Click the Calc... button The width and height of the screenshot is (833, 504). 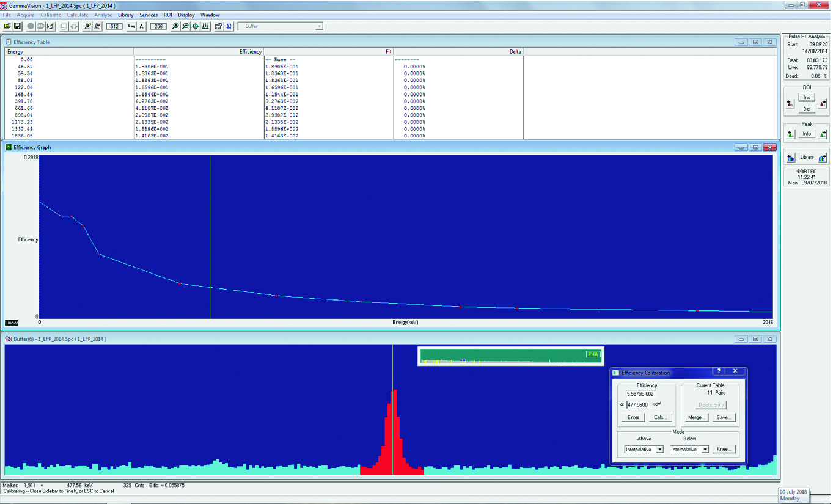[x=661, y=417]
